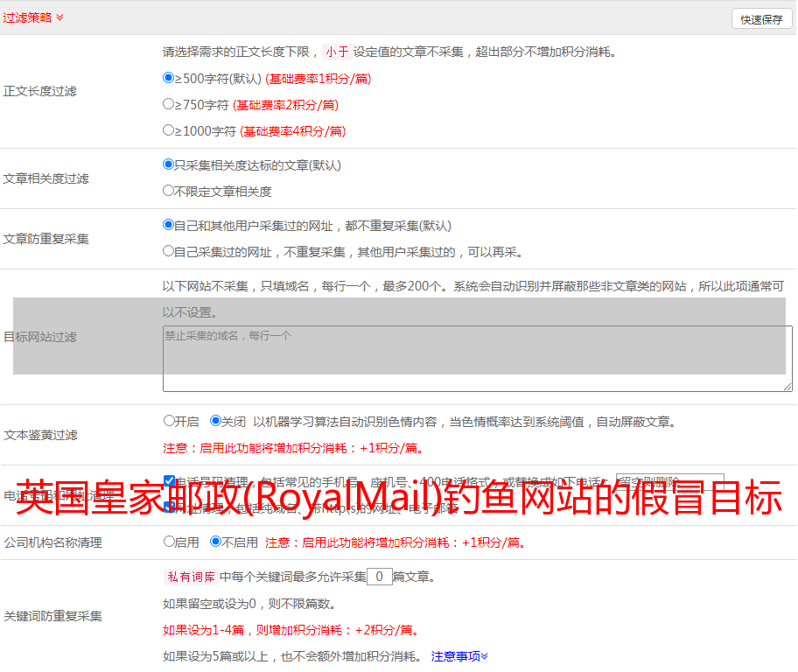Select the ≥500字符(默认) radio option

(169, 77)
